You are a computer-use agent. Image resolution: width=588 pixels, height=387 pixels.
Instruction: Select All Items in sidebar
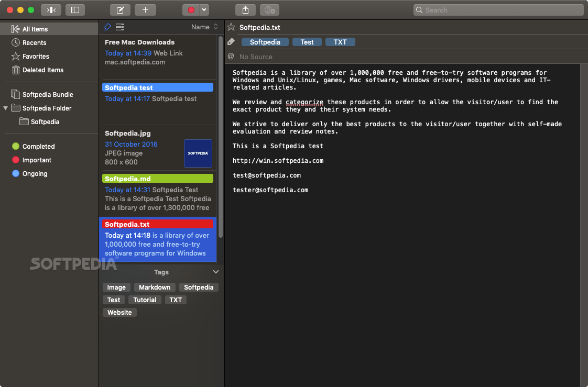(x=49, y=29)
